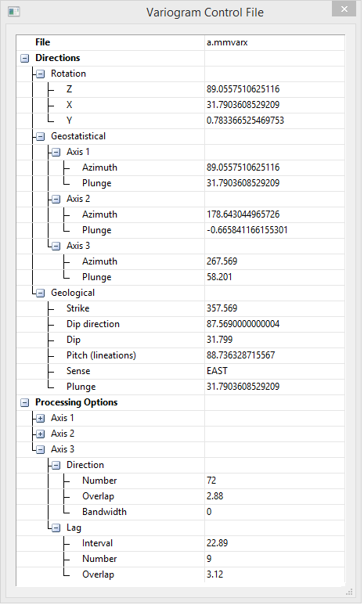Close the Variogram Control File window
Screen dimensions: 364x605
click(344, 9)
